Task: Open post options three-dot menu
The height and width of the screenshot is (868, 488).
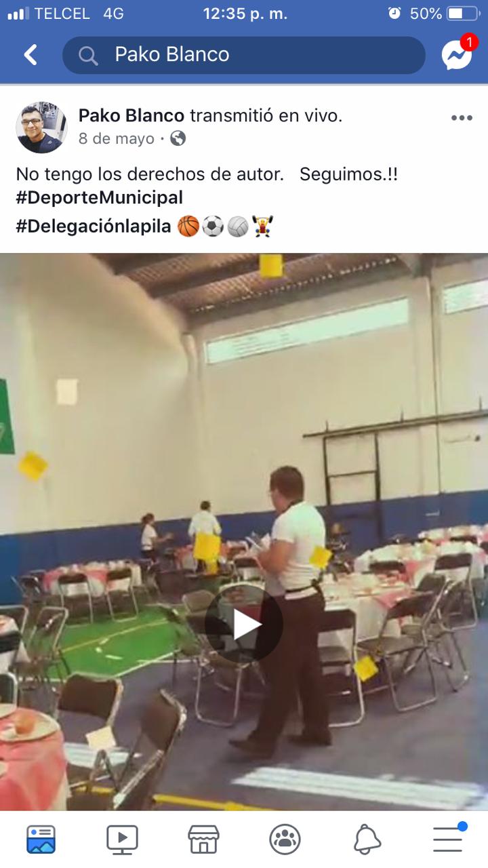Action: 462,118
